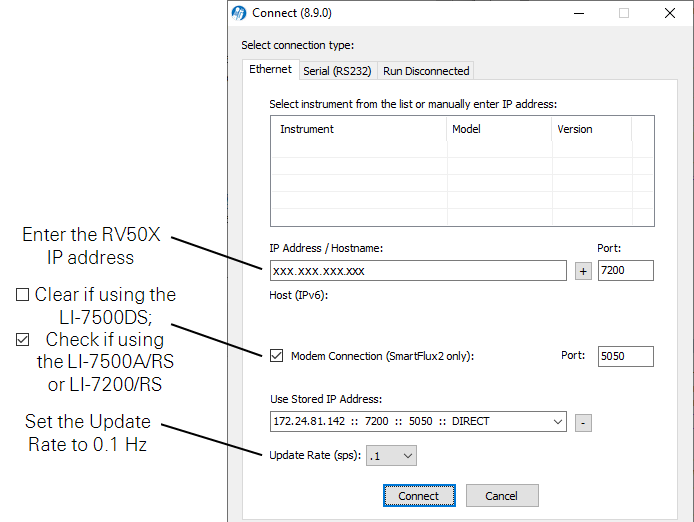Click the IP Address / Hostname field
The height and width of the screenshot is (522, 694).
(x=418, y=271)
